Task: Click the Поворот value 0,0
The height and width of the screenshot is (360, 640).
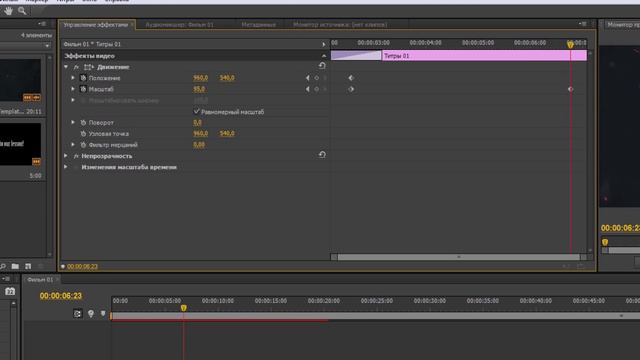Action: [x=197, y=122]
